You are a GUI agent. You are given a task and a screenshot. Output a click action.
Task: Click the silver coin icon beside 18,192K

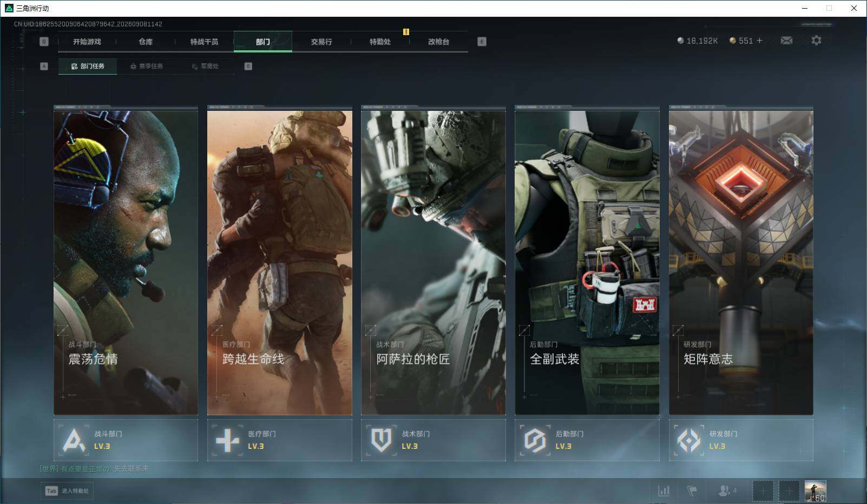[x=680, y=41]
